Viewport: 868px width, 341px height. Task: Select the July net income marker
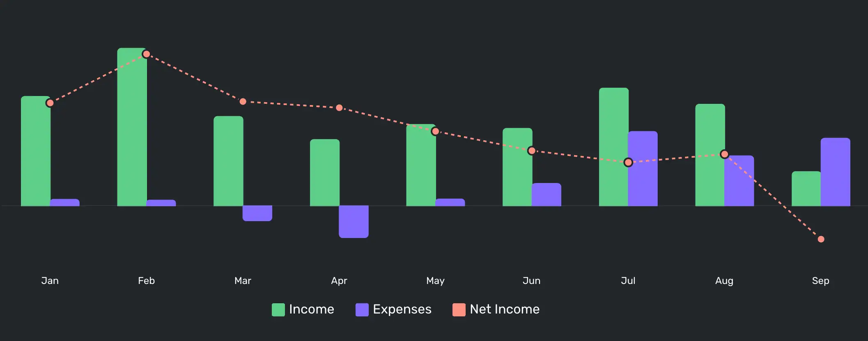pyautogui.click(x=628, y=162)
